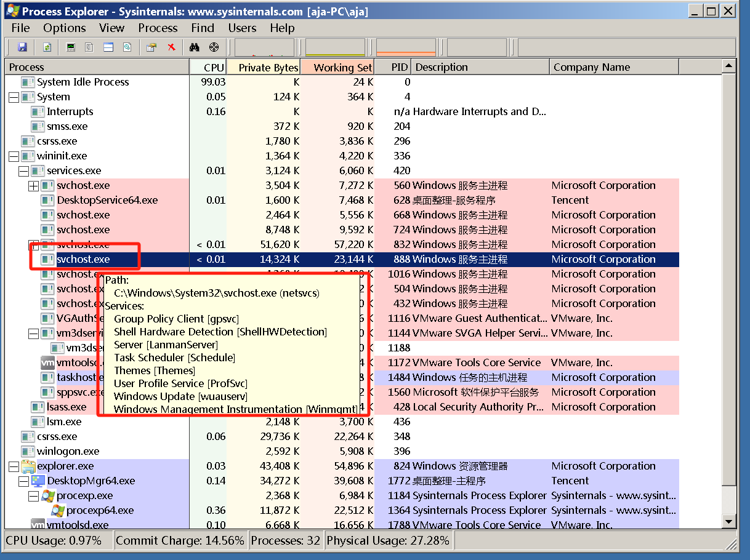This screenshot has width=750, height=560.
Task: Sort by the Description column header
Action: click(x=480, y=67)
